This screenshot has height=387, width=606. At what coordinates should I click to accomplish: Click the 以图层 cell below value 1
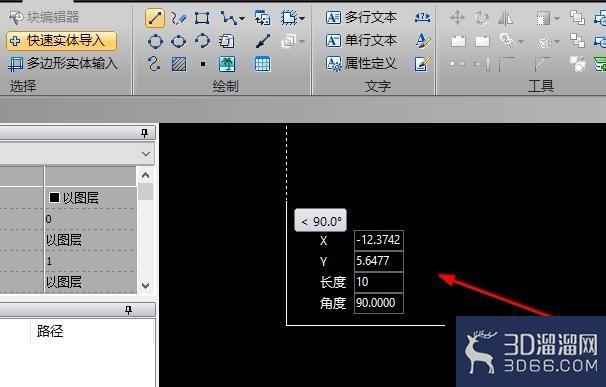pos(90,282)
